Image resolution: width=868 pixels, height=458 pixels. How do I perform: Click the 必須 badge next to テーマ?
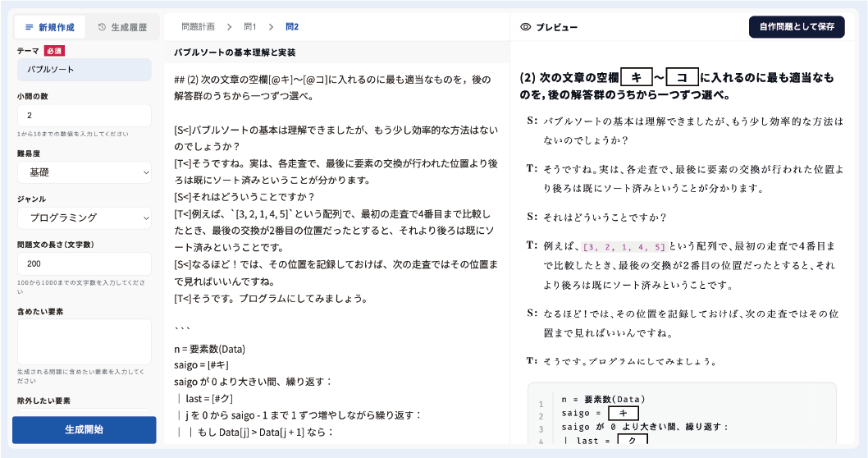coord(54,51)
